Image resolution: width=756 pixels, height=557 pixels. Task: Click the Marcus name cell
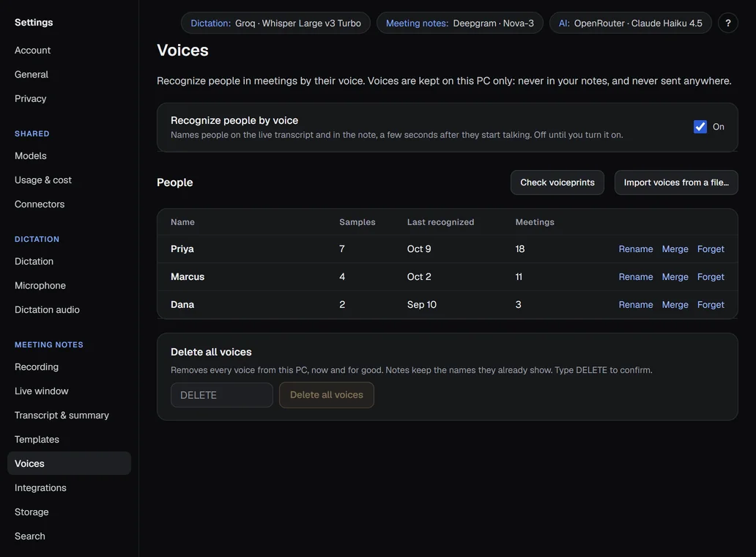188,277
